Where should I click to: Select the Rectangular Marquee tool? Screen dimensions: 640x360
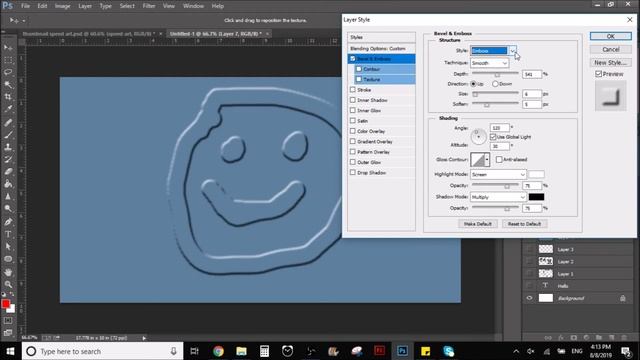(8, 60)
